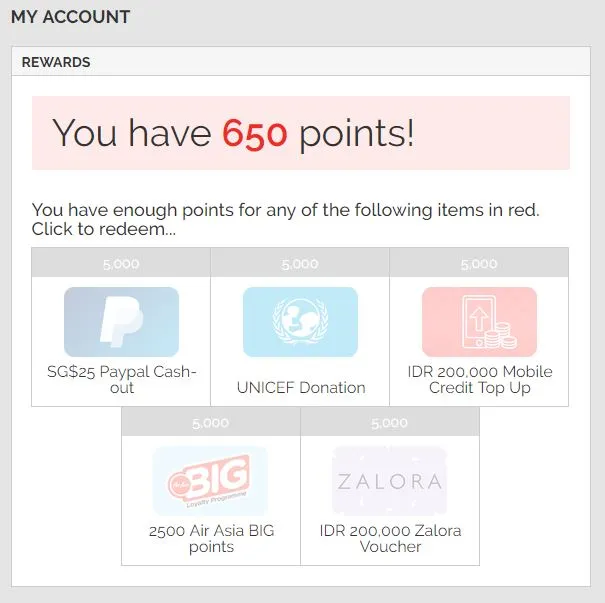The image size is (605, 603).
Task: Click the 5,000 header above Mobile Credit reward
Action: 479,264
